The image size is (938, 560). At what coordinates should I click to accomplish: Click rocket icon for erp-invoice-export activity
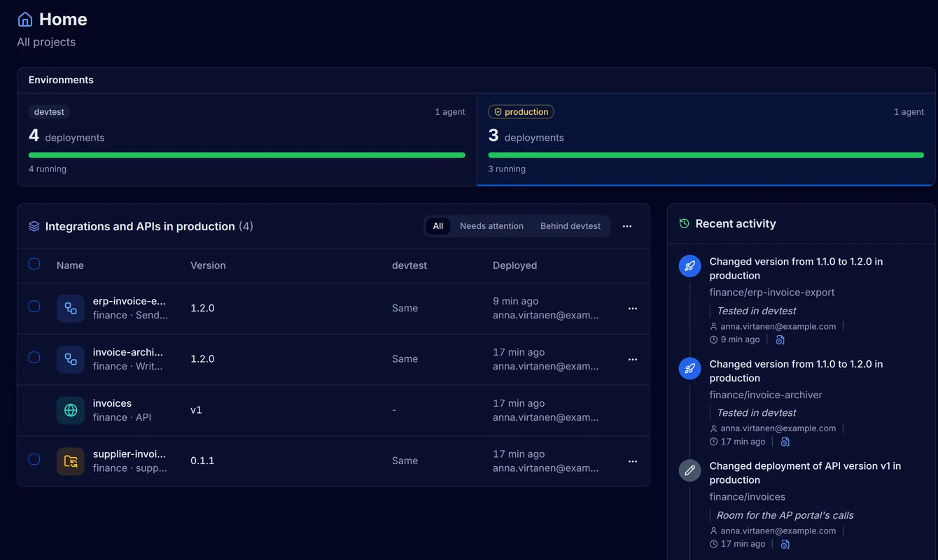(x=689, y=266)
